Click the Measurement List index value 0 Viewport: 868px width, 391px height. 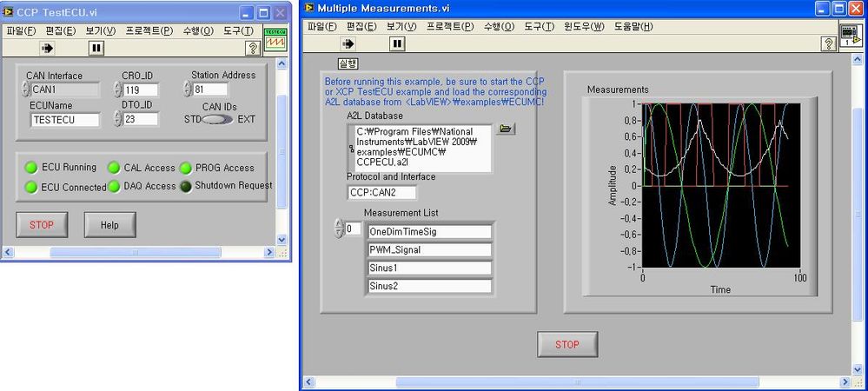tap(354, 229)
